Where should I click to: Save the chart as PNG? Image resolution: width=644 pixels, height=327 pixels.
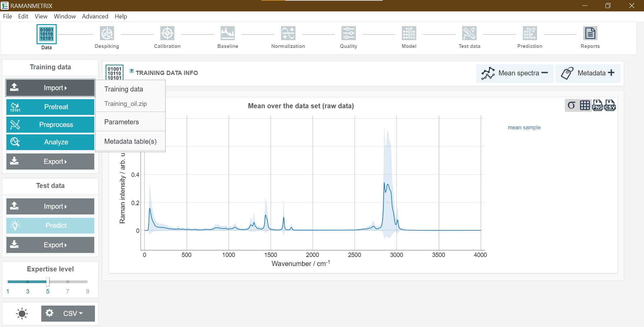pyautogui.click(x=597, y=105)
